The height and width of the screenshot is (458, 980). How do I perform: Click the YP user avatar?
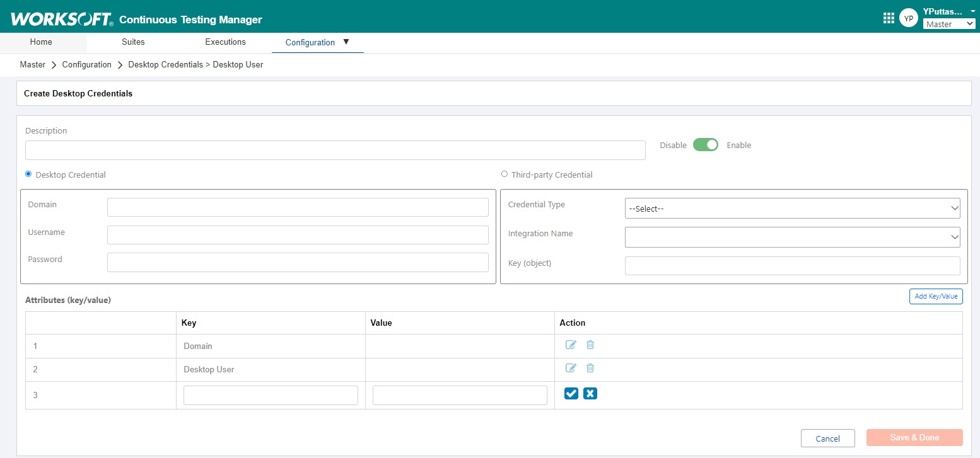(x=908, y=18)
